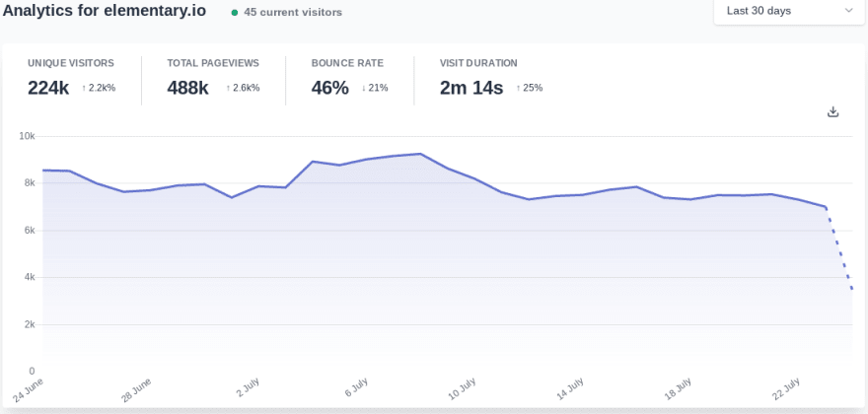The image size is (868, 414).
Task: Click the 6 July axis label
Action: [357, 387]
